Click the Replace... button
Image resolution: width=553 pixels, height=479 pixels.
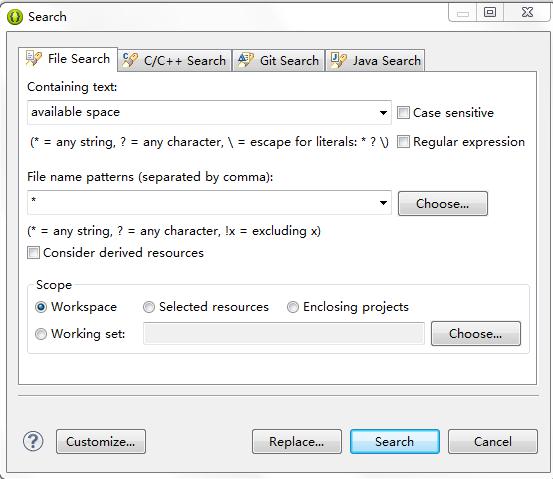[x=297, y=441]
